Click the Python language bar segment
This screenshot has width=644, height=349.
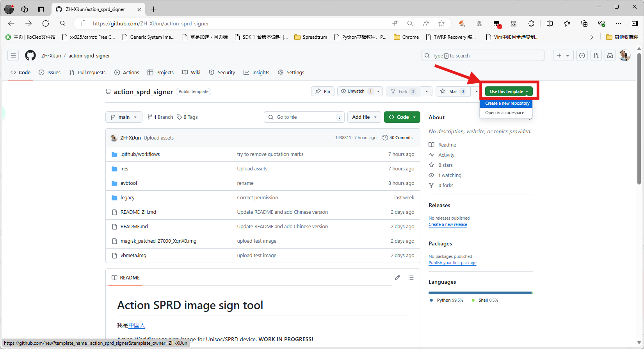point(480,293)
